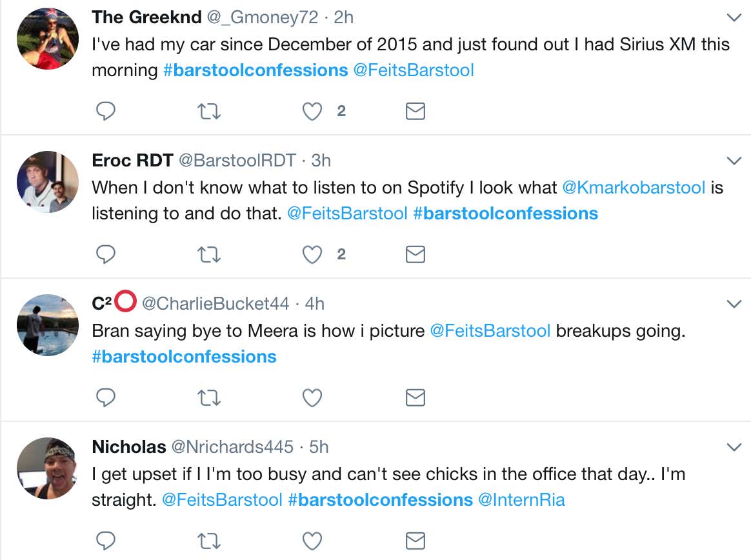
Task: Like CharlieBucket44's Bran tweet
Action: [312, 397]
